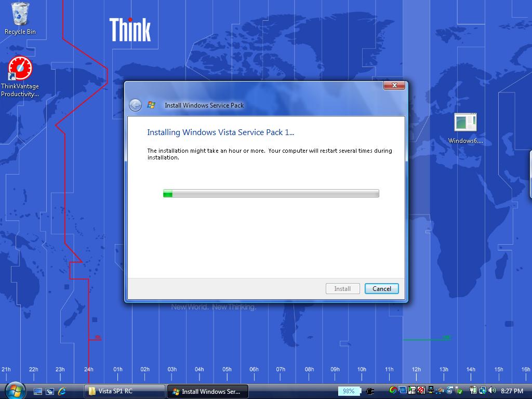This screenshot has width=532, height=399.
Task: Click the 98% battery gauge in taskbar
Action: 350,391
